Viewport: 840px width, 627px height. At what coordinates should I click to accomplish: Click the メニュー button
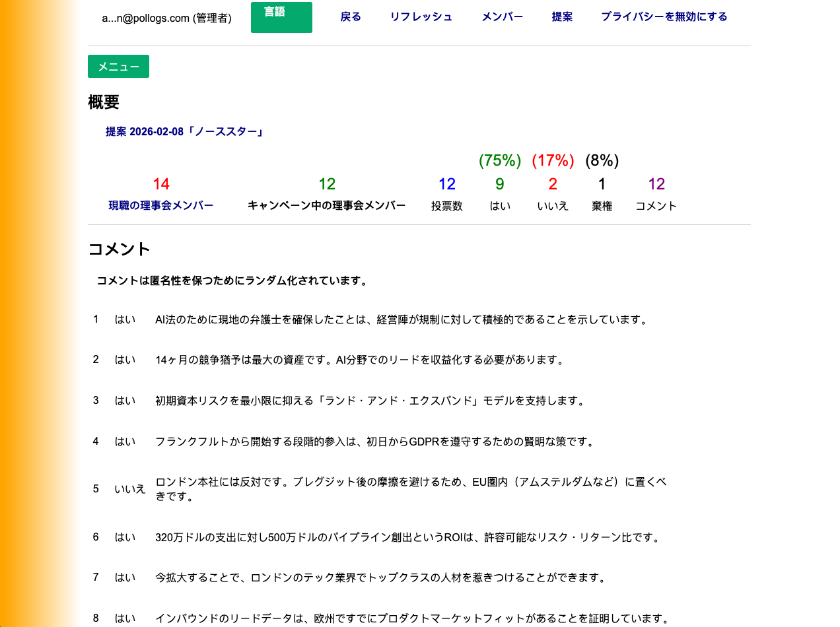click(118, 66)
